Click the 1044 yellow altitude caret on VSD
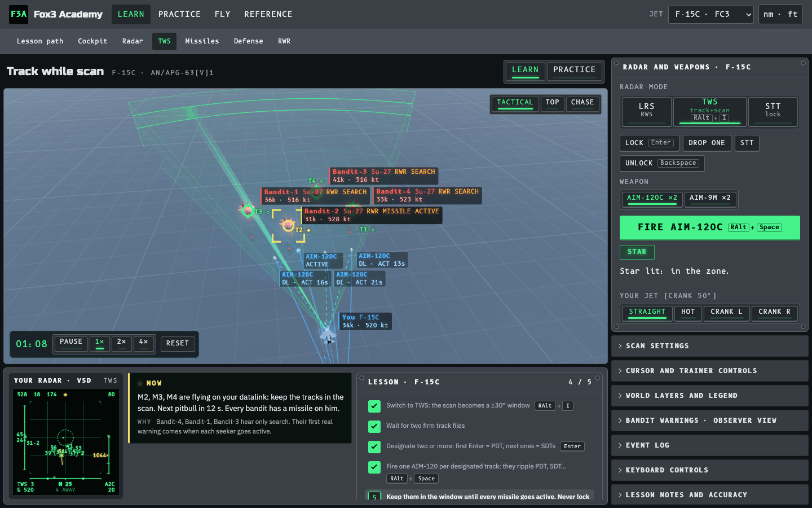Image resolution: width=812 pixels, height=508 pixels. 100,455
